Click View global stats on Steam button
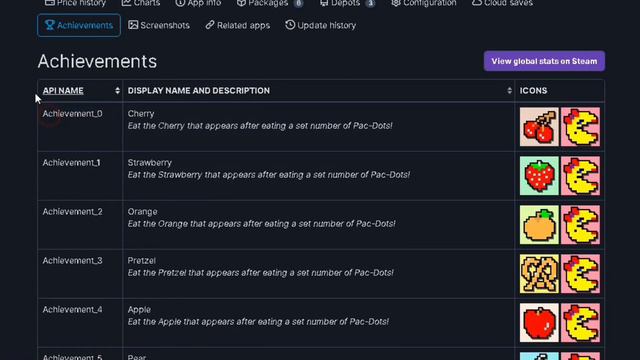 click(544, 61)
